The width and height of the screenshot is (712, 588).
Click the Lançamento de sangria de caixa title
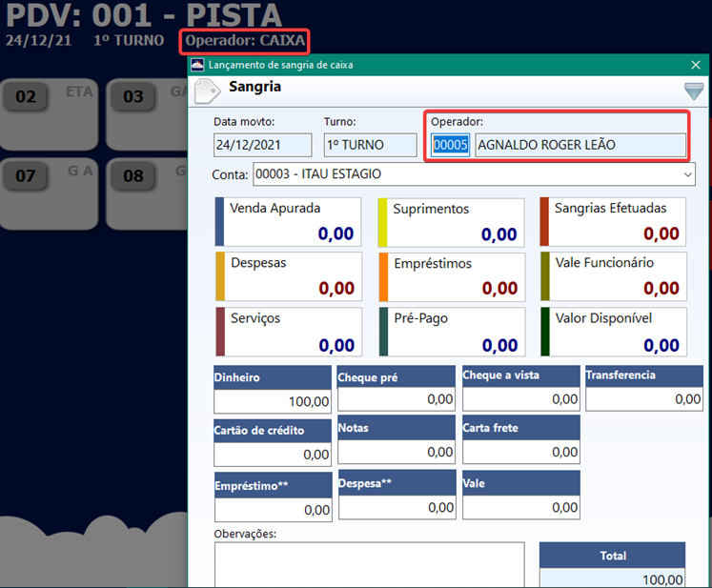pyautogui.click(x=280, y=65)
